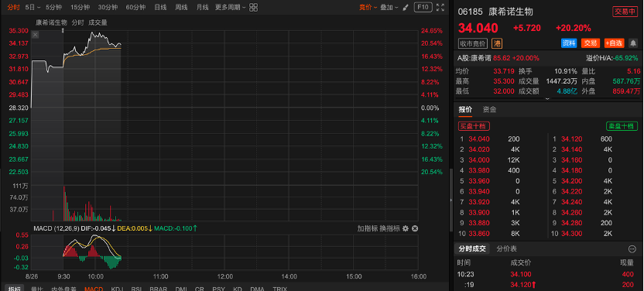
Task: Open the F10 company info button
Action: pyautogui.click(x=423, y=7)
